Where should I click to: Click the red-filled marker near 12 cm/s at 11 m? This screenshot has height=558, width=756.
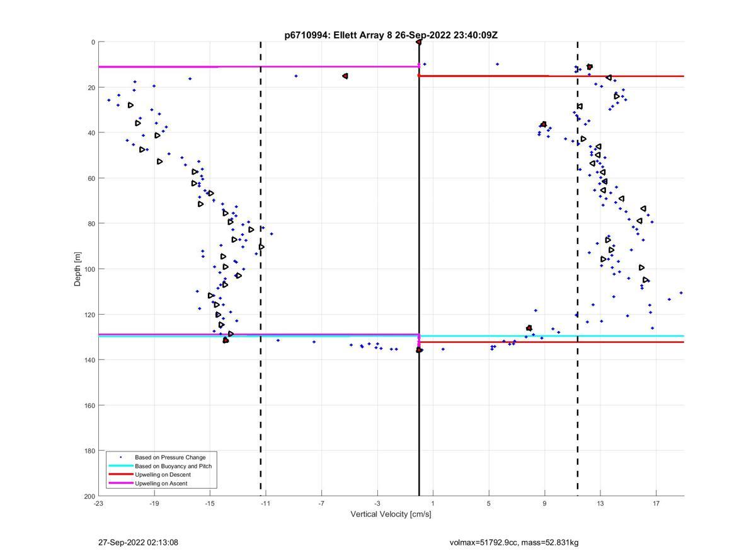[x=590, y=67]
